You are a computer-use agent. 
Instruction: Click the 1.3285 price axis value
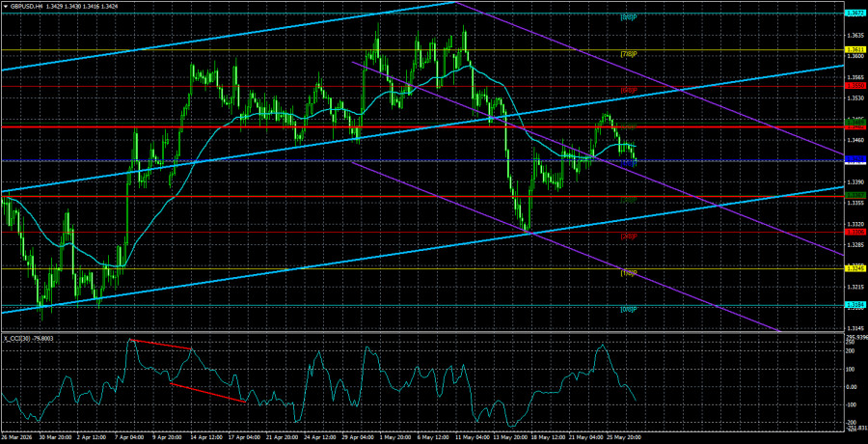[x=855, y=244]
